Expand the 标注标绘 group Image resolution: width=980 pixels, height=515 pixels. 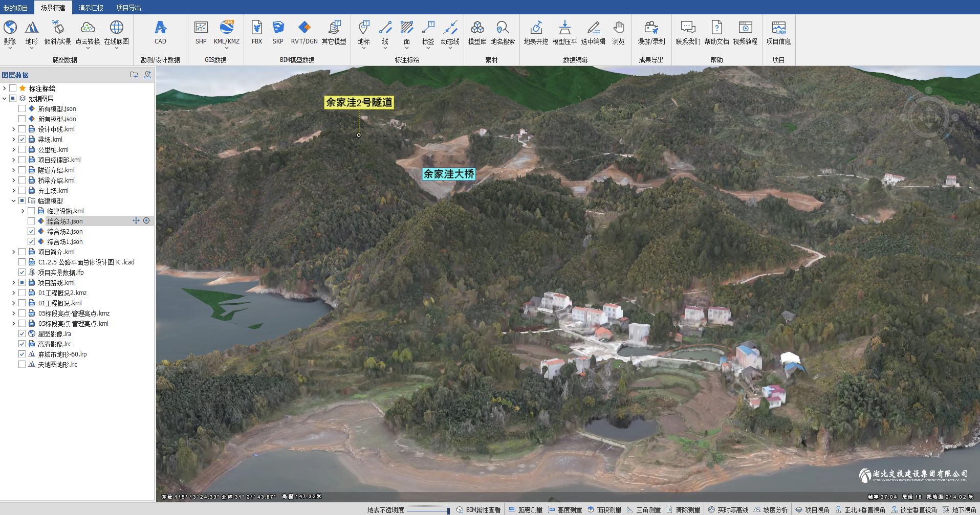(x=5, y=88)
